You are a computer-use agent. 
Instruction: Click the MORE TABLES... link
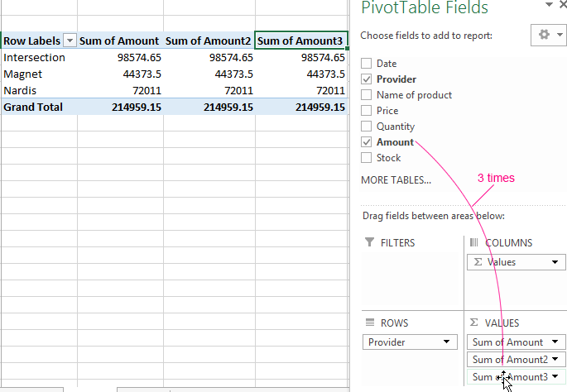pos(396,179)
